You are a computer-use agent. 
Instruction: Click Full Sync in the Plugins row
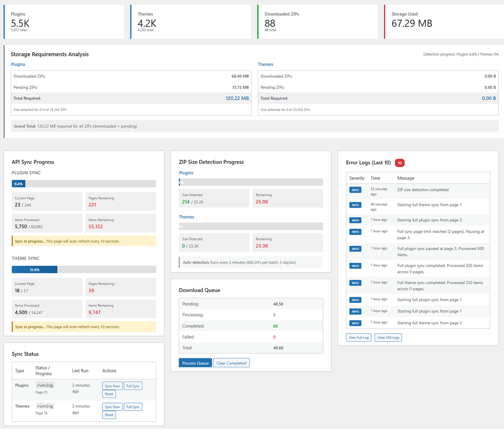133,386
